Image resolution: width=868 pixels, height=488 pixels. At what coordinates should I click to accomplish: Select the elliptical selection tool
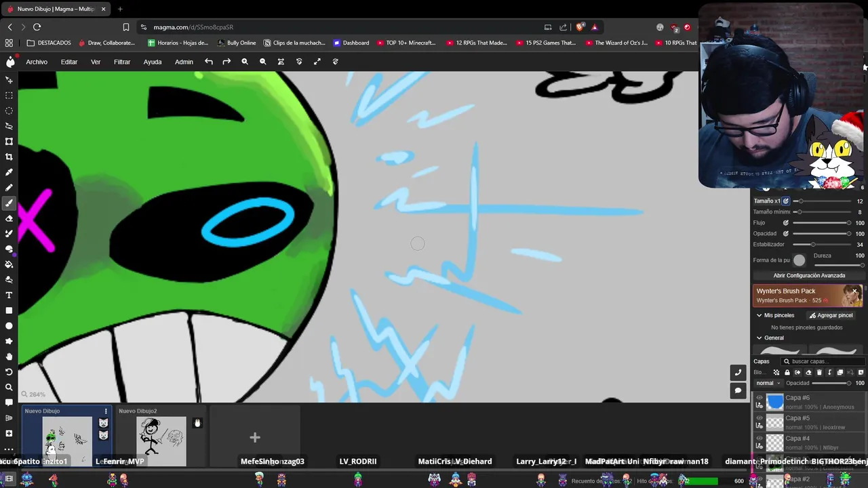[x=9, y=110]
